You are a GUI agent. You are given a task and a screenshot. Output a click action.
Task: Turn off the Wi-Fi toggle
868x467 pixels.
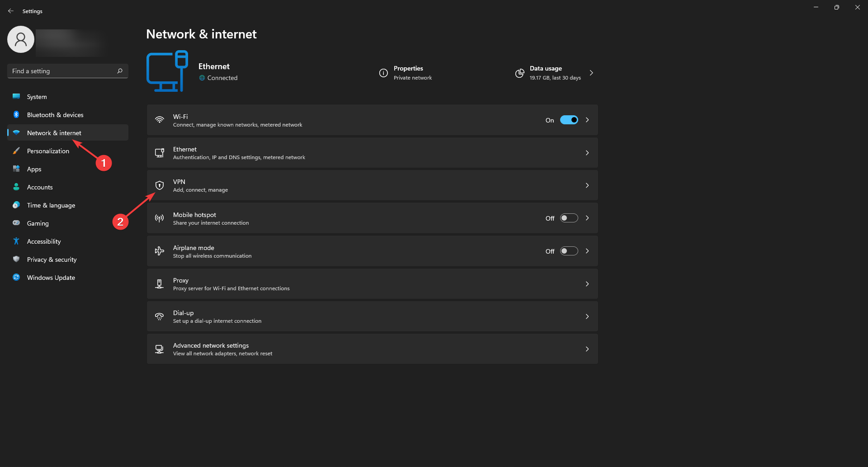coord(569,120)
